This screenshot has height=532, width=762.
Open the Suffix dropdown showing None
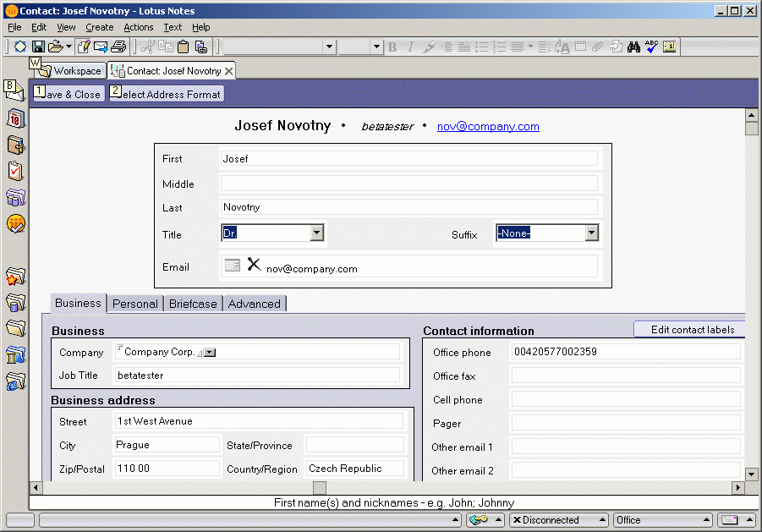click(x=591, y=233)
